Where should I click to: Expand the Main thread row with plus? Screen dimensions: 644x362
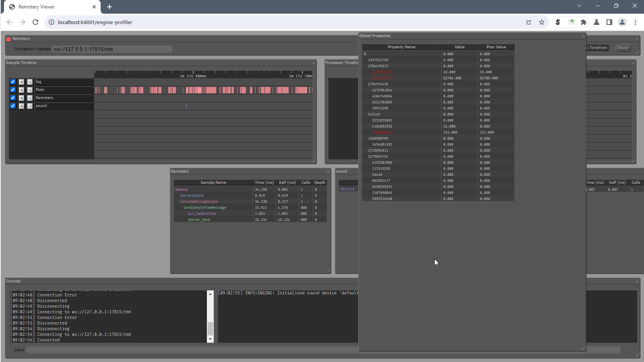21,90
